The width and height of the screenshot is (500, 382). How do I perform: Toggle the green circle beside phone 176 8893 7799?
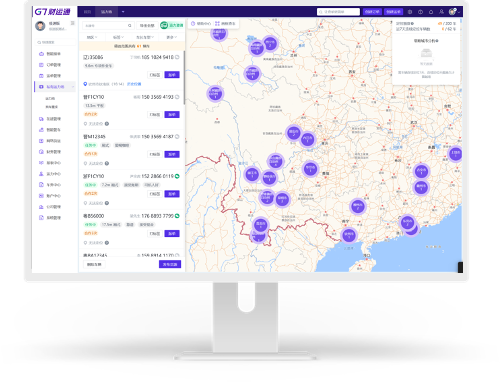[177, 216]
